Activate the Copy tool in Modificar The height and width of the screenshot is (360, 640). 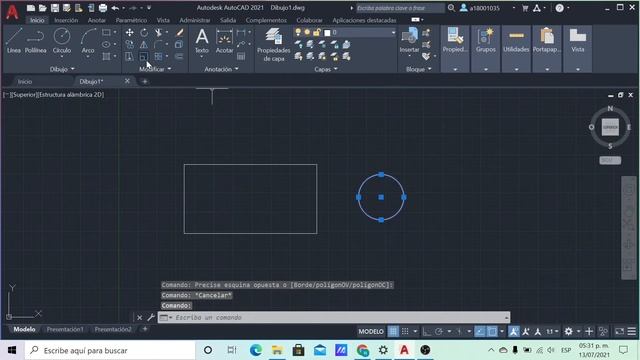129,44
